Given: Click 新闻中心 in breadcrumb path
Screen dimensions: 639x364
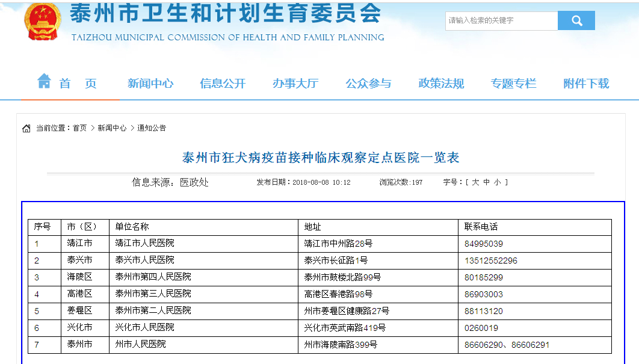Looking at the screenshot, I should (112, 128).
